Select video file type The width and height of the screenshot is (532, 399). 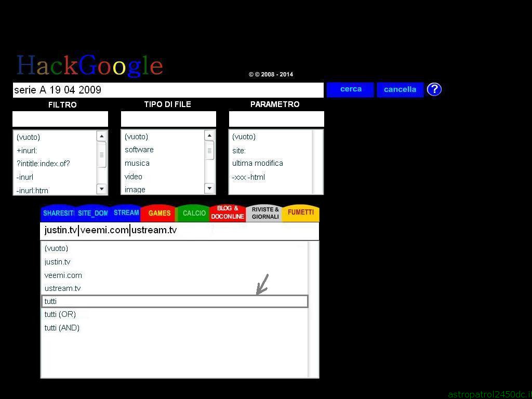tap(134, 177)
